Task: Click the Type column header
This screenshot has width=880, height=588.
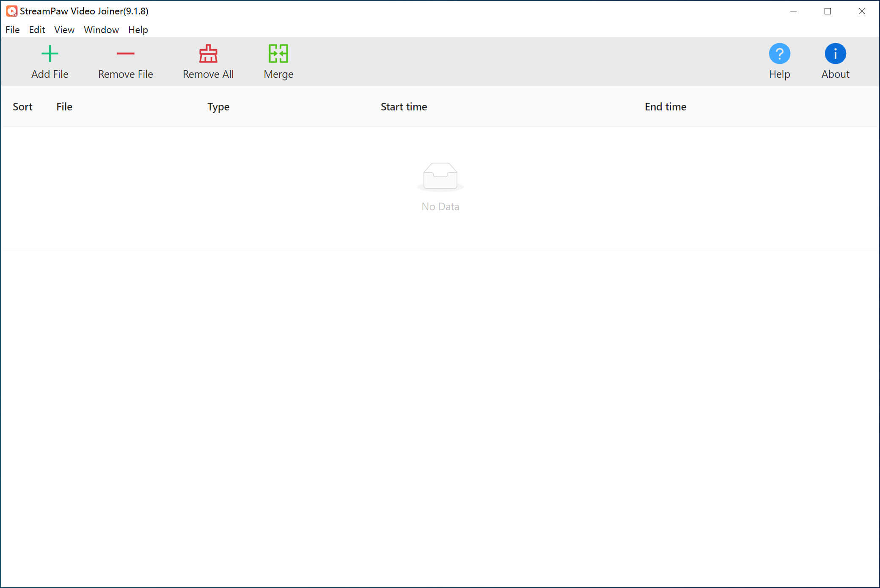Action: tap(218, 107)
